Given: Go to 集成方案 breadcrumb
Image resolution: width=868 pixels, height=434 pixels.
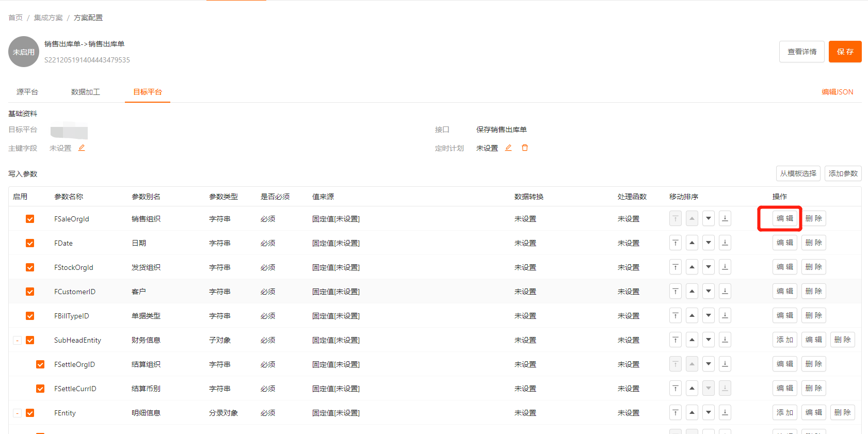Looking at the screenshot, I should tap(49, 18).
